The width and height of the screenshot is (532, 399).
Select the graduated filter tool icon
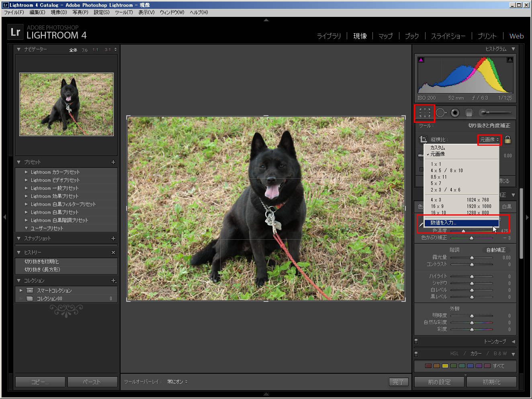point(469,113)
